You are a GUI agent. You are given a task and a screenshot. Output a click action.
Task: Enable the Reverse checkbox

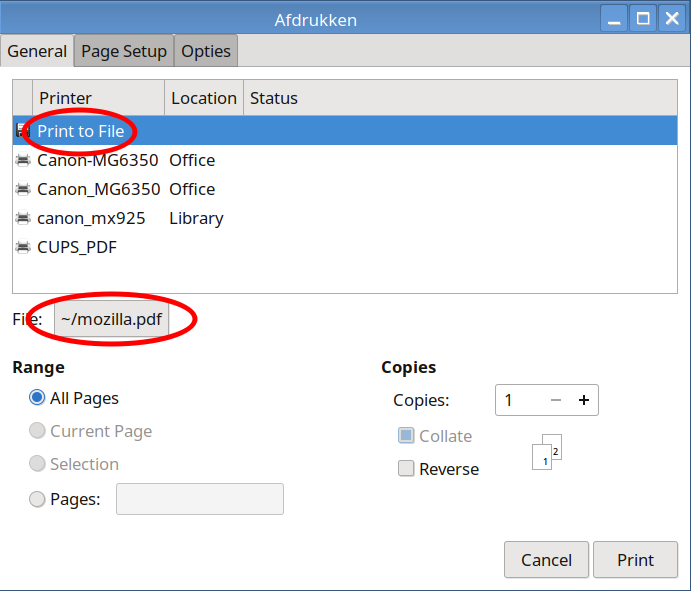pos(406,469)
